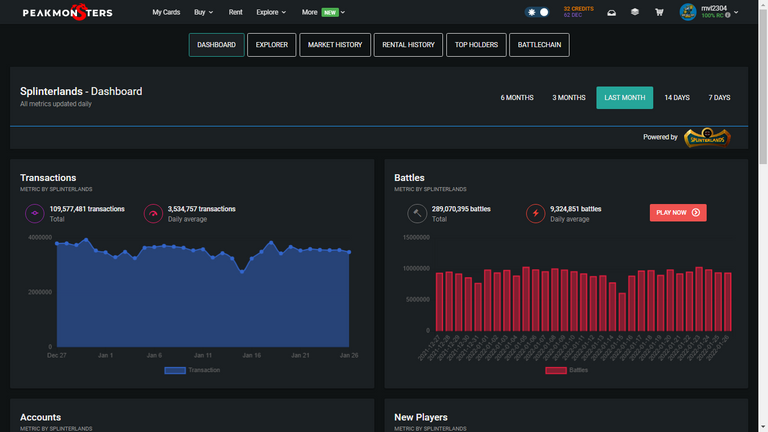The width and height of the screenshot is (768, 432).
Task: Click the 32 Credits balance
Action: pos(578,9)
